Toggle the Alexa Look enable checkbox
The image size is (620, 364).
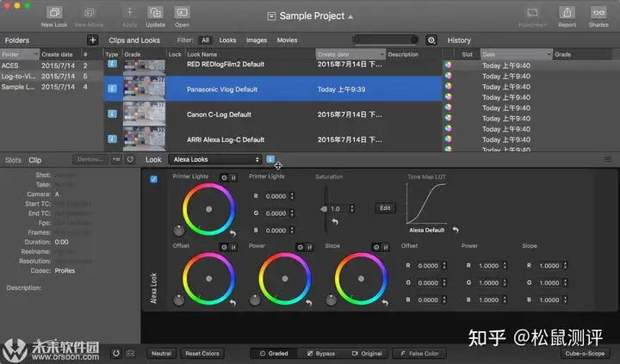point(154,179)
